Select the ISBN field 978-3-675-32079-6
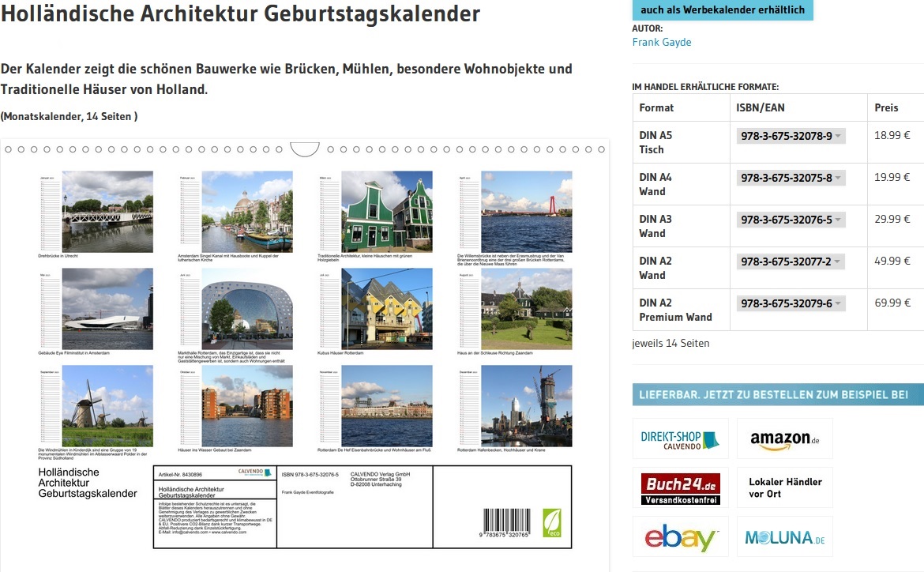The image size is (924, 572). (791, 303)
